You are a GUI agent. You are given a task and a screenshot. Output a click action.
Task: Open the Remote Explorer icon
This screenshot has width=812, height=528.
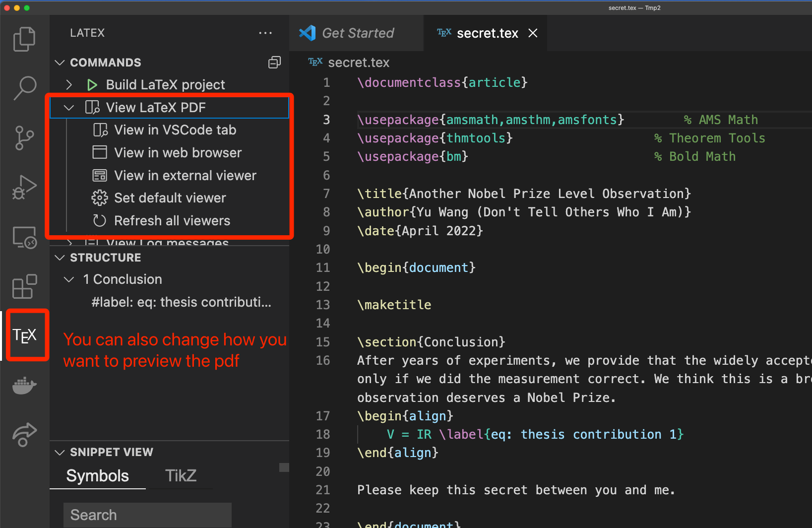[x=24, y=237]
